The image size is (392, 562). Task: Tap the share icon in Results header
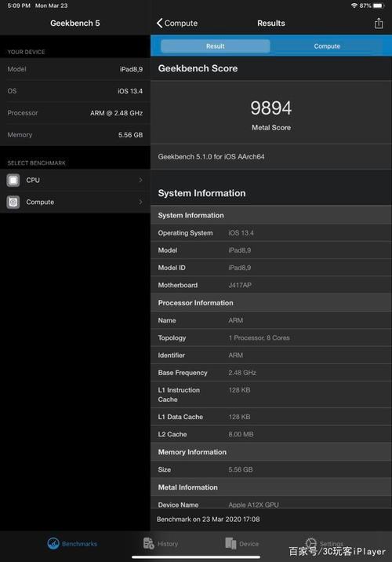(x=379, y=24)
